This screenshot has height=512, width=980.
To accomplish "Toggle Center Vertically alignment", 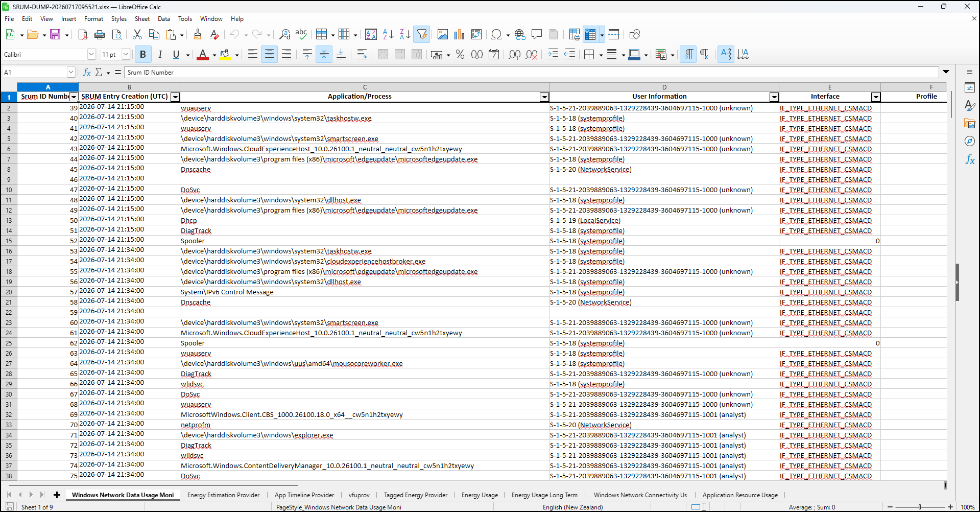I will coord(324,55).
